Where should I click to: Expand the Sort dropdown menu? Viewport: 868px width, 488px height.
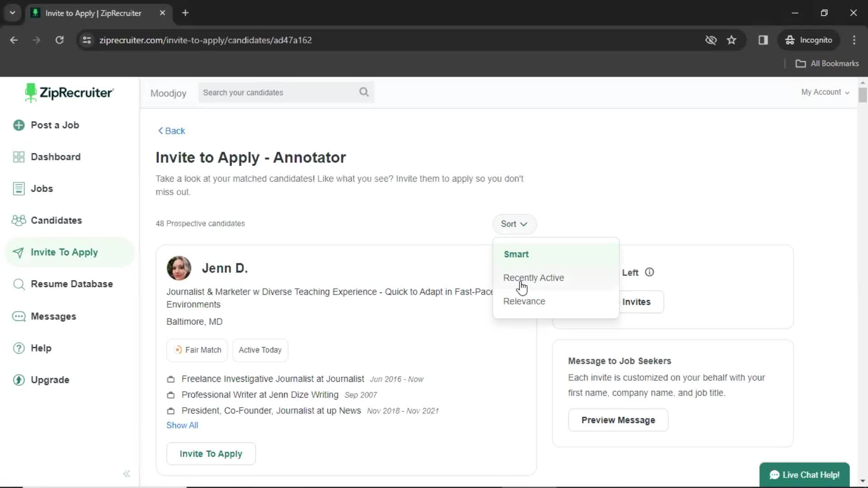tap(514, 224)
